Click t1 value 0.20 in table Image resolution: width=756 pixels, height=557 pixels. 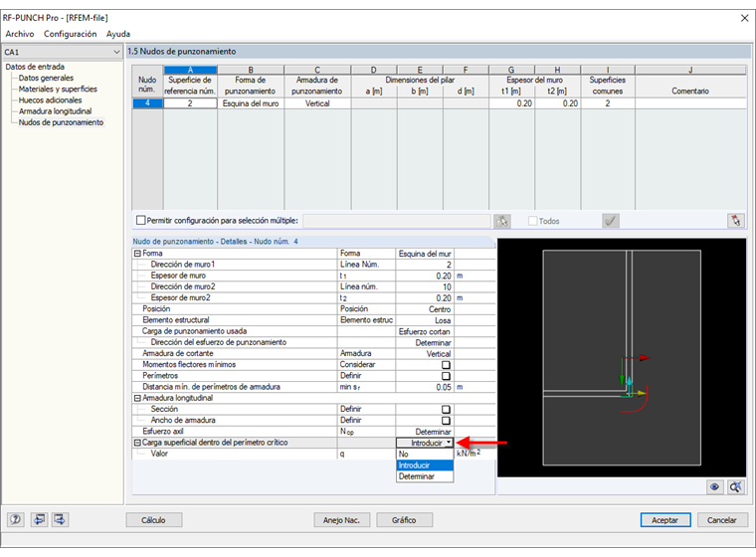511,103
